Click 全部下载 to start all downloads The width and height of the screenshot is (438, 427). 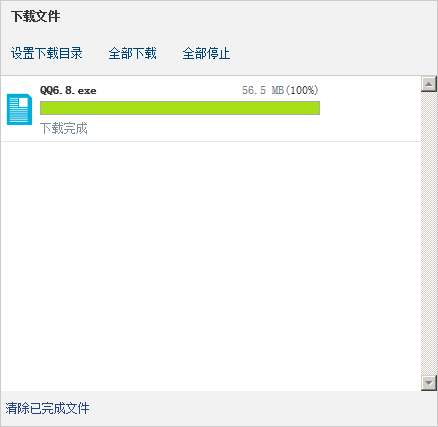(x=132, y=53)
